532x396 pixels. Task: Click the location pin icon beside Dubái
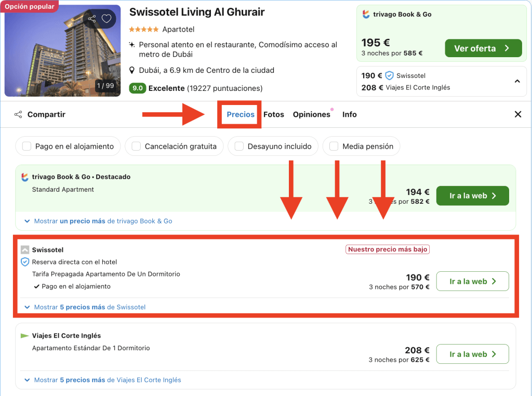click(x=132, y=70)
